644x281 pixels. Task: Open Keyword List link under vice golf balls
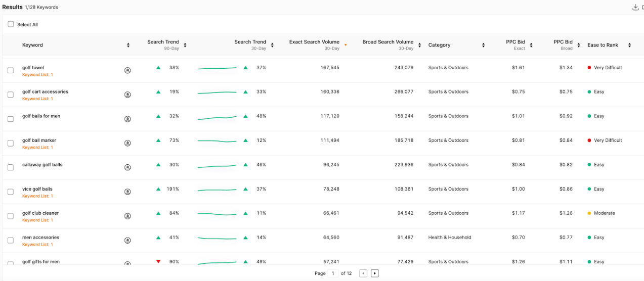pyautogui.click(x=37, y=196)
